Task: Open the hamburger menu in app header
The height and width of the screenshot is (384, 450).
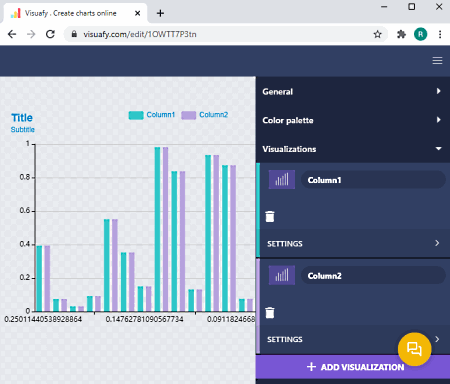Action: pos(437,61)
